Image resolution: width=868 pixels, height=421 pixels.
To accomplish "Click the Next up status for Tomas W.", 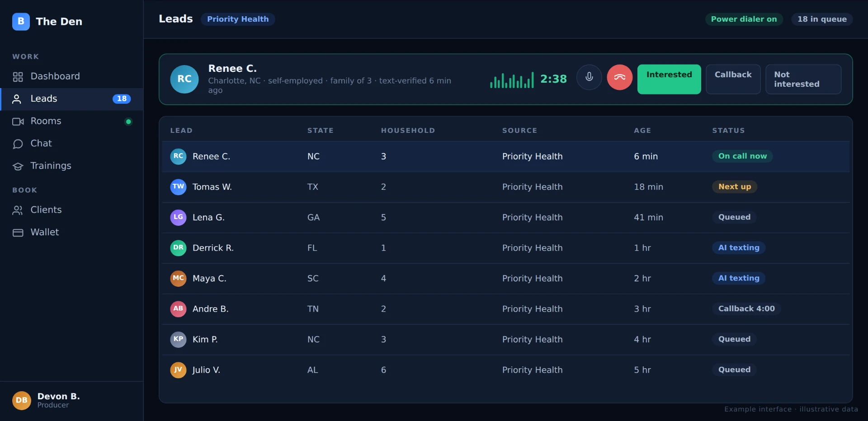I will [x=735, y=187].
